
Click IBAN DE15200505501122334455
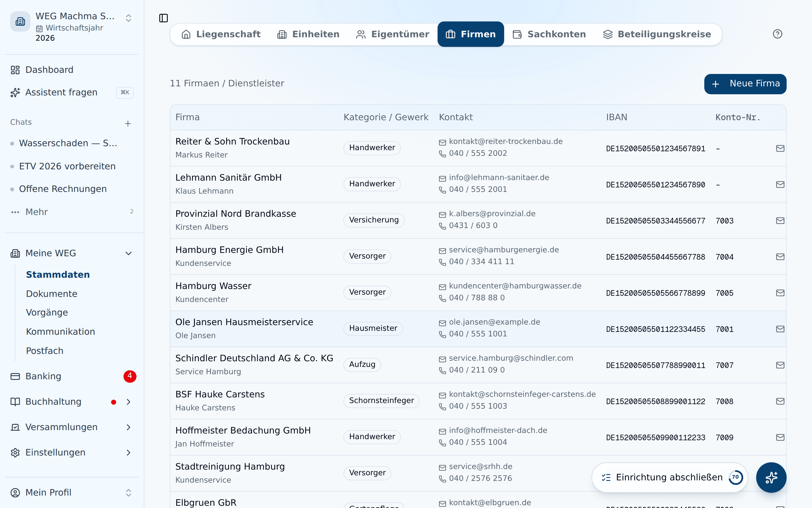click(655, 329)
